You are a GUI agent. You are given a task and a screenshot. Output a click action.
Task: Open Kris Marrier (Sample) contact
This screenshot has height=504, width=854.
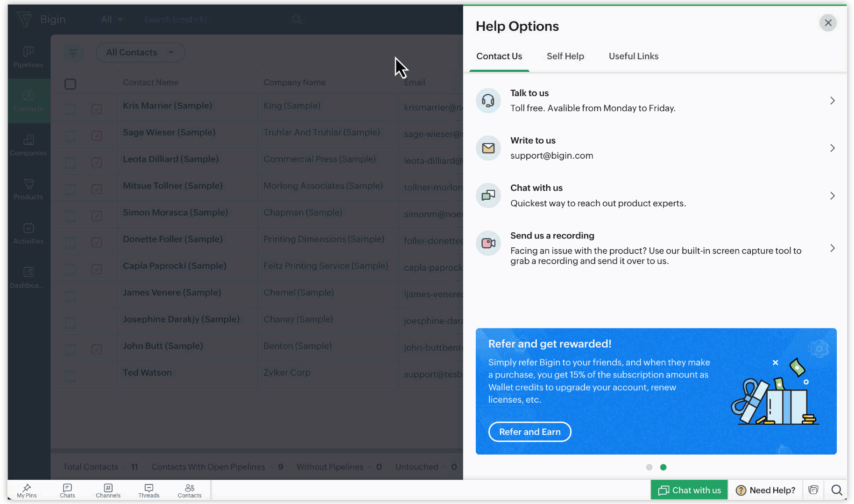click(x=167, y=106)
